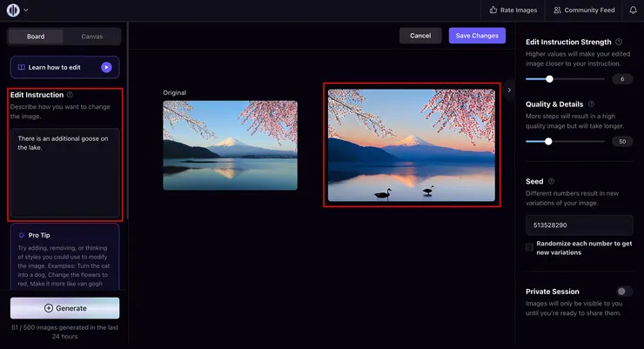
Task: Click the Quality & Details value 50
Action: pos(622,141)
